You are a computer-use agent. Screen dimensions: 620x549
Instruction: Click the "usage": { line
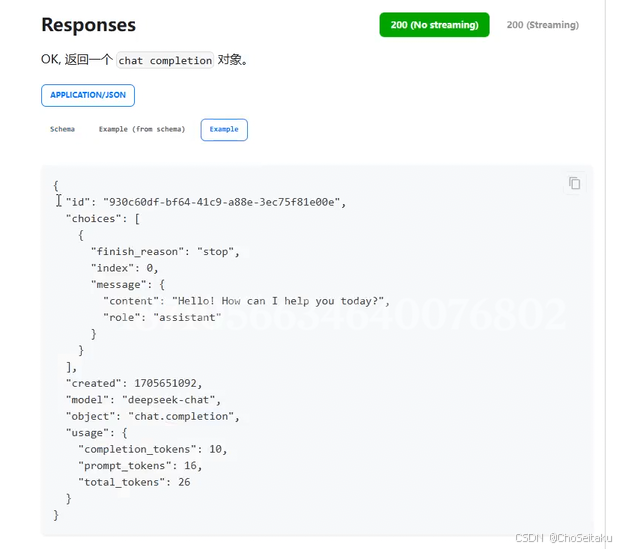click(97, 433)
